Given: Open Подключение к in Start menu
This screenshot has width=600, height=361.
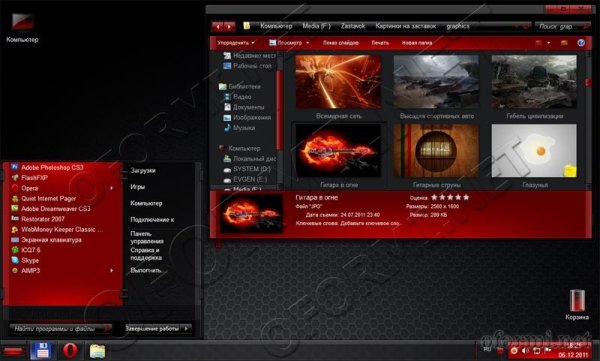Looking at the screenshot, I should tap(152, 219).
